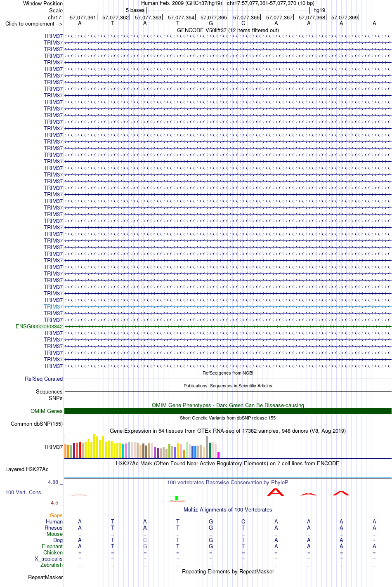
Task: Click the '5 bases' scale bar text
Action: coord(135,10)
